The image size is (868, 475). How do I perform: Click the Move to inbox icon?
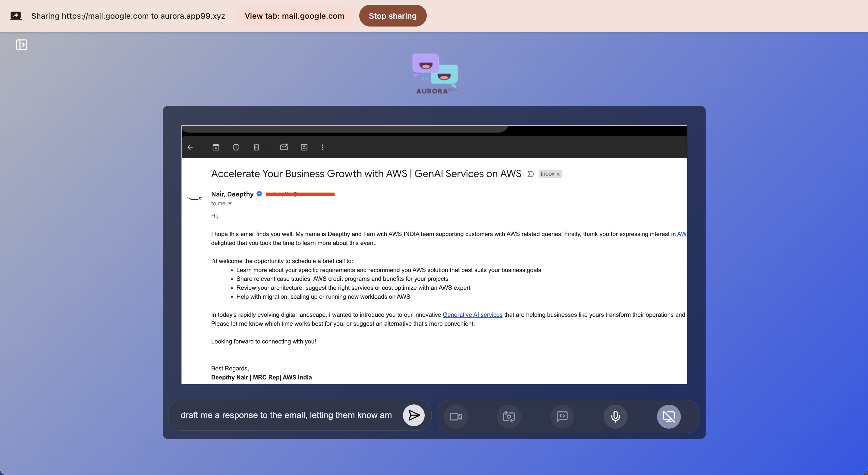[304, 147]
